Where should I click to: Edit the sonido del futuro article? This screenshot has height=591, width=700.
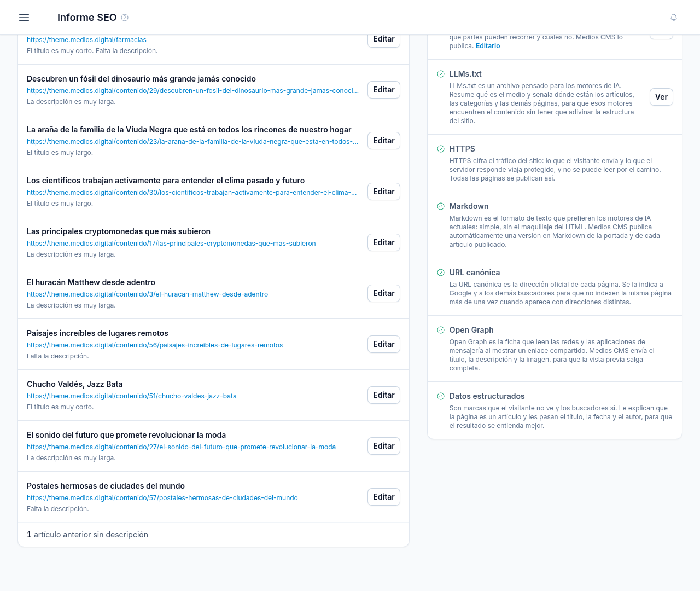(384, 446)
